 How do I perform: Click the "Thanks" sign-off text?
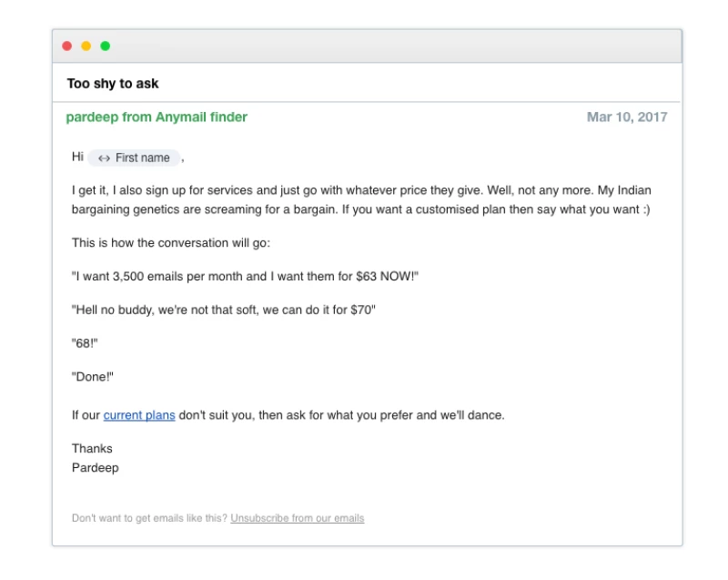click(92, 449)
